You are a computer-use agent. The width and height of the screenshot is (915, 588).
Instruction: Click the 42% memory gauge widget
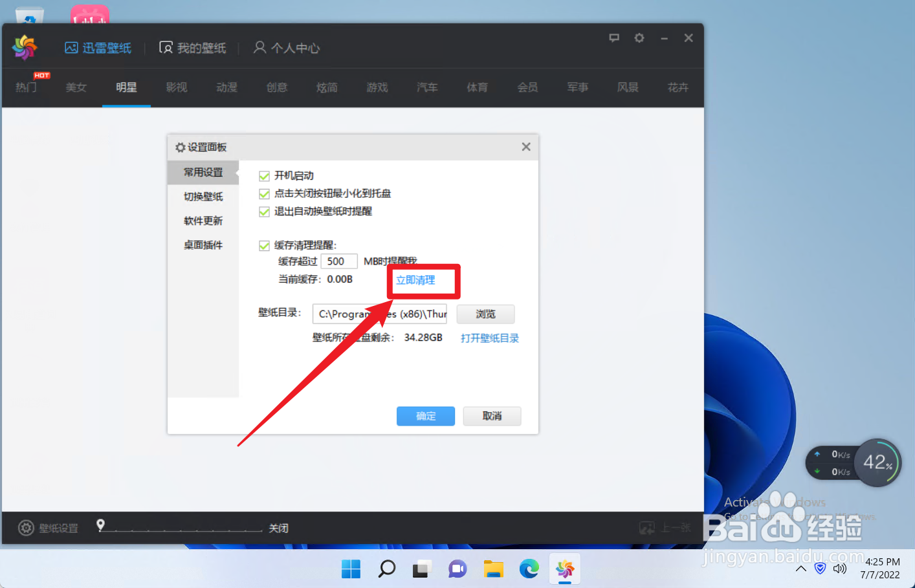877,463
